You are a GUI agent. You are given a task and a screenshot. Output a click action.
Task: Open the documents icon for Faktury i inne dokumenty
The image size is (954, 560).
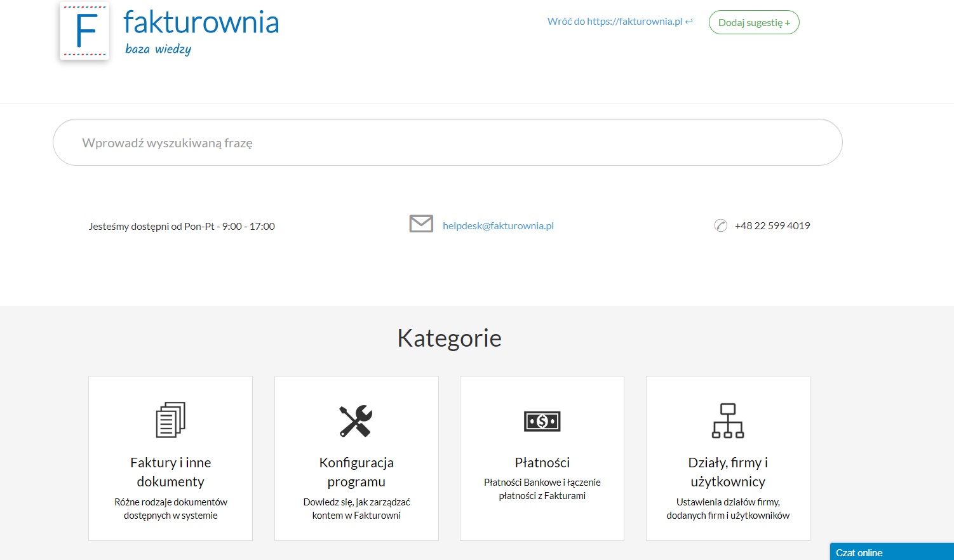tap(170, 420)
